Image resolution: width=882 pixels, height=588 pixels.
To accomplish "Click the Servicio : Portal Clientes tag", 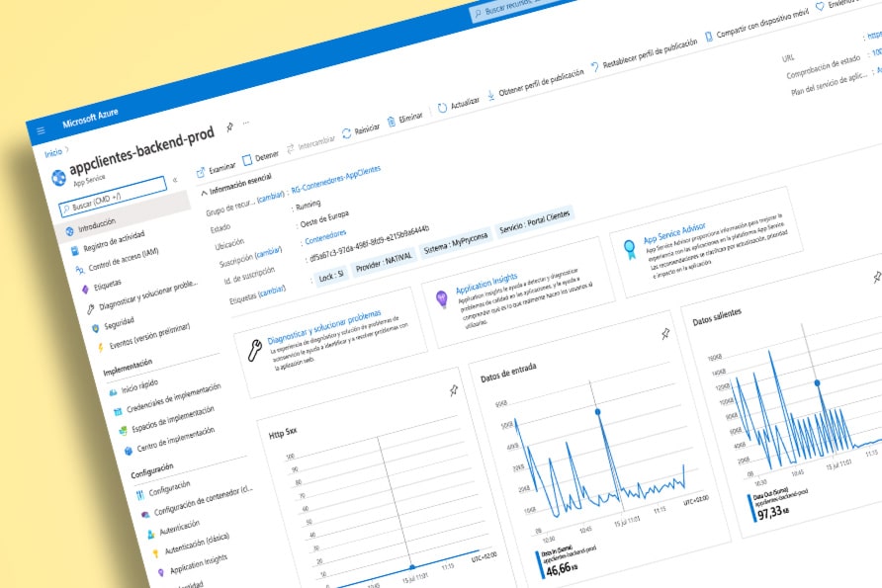I will pyautogui.click(x=534, y=221).
